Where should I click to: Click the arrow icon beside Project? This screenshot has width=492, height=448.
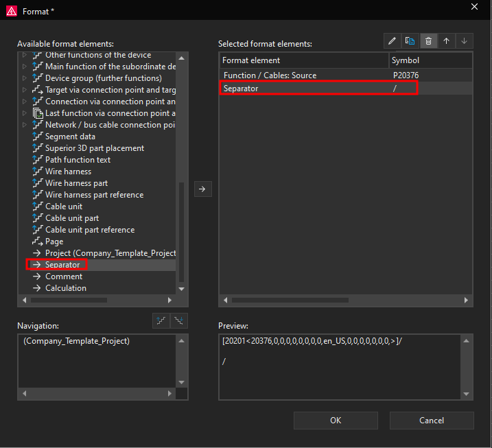click(x=37, y=253)
